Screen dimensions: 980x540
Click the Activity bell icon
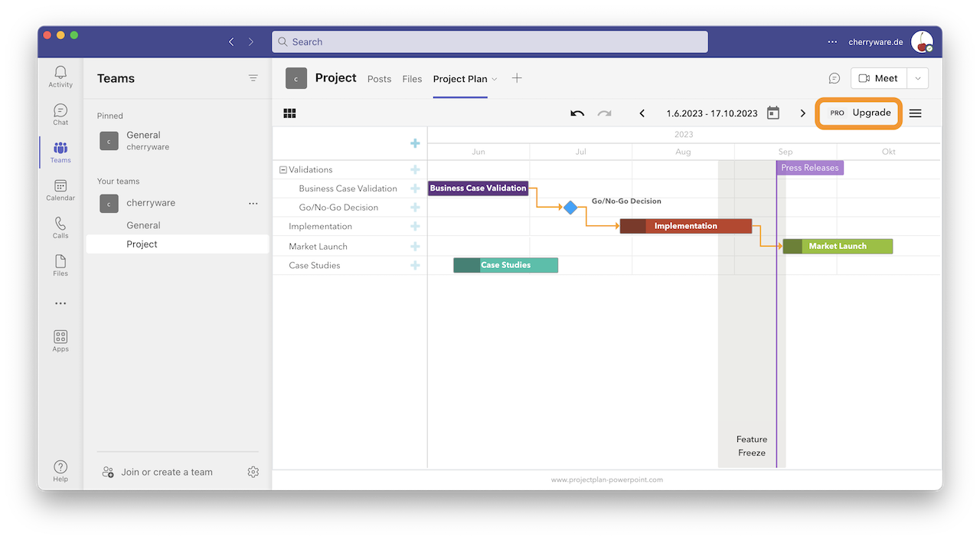click(x=60, y=77)
